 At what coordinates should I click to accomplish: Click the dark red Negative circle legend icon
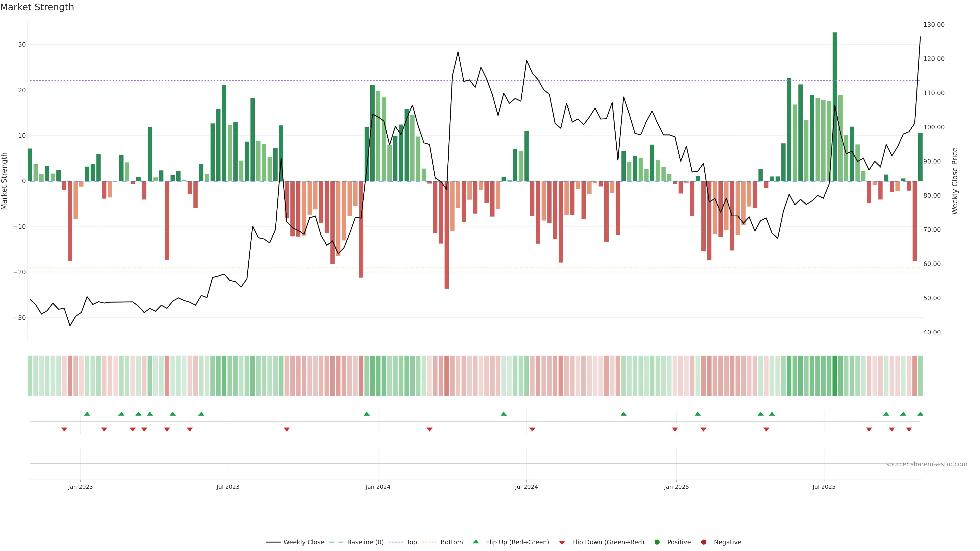703,542
